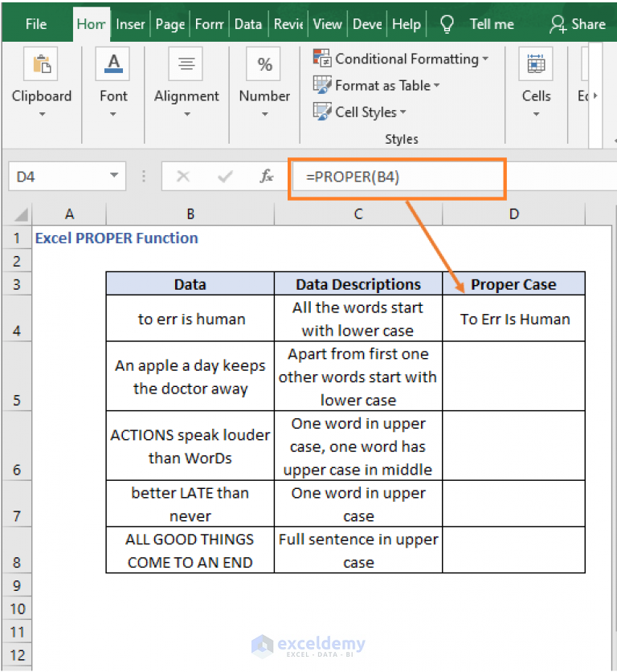Switch to the Review tab
This screenshot has width=617, height=672.
tap(288, 24)
